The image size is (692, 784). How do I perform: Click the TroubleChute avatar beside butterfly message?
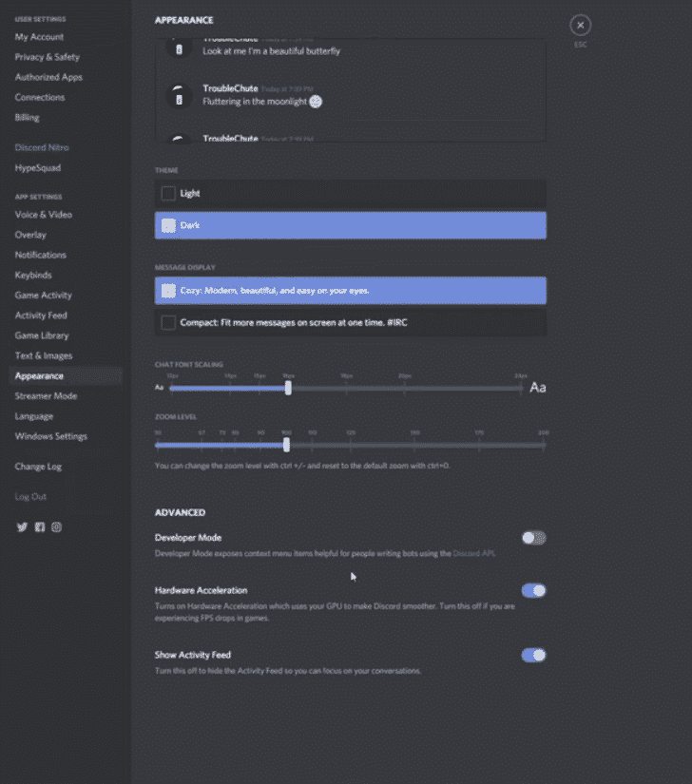pyautogui.click(x=176, y=48)
